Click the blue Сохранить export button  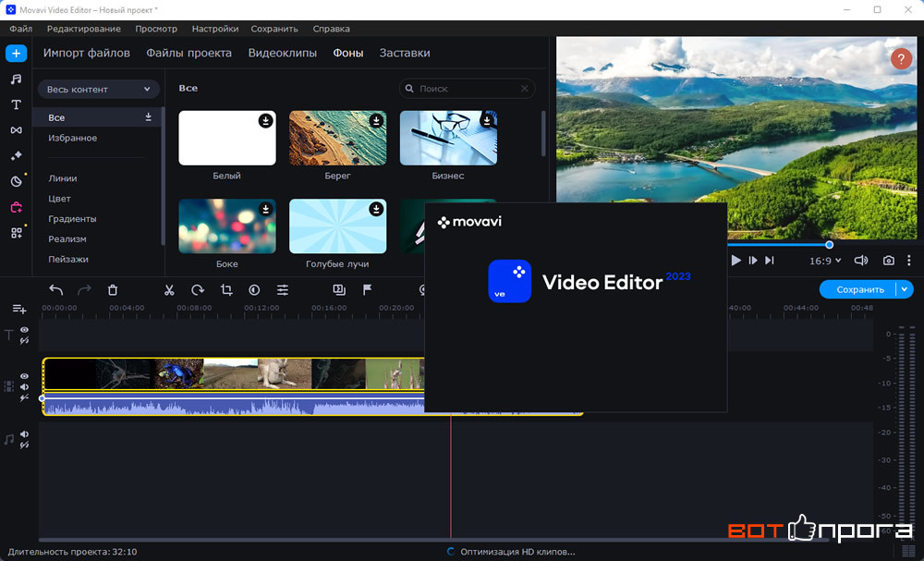pyautogui.click(x=859, y=289)
